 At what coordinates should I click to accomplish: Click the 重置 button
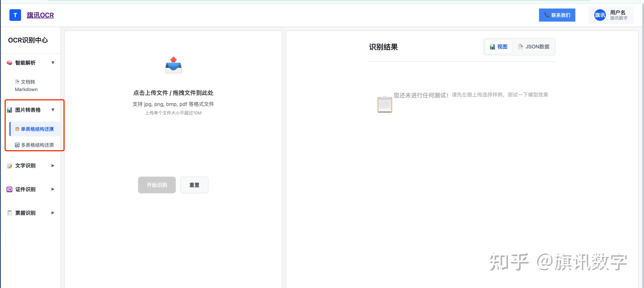[194, 185]
